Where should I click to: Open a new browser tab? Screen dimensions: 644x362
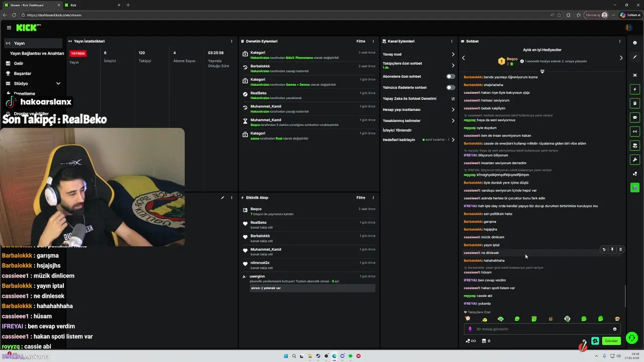click(x=128, y=5)
